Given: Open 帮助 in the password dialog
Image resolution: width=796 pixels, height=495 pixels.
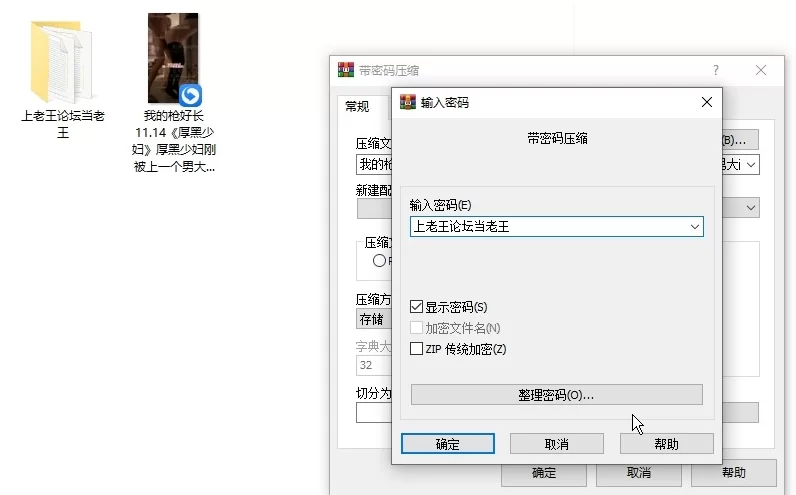Looking at the screenshot, I should (666, 444).
